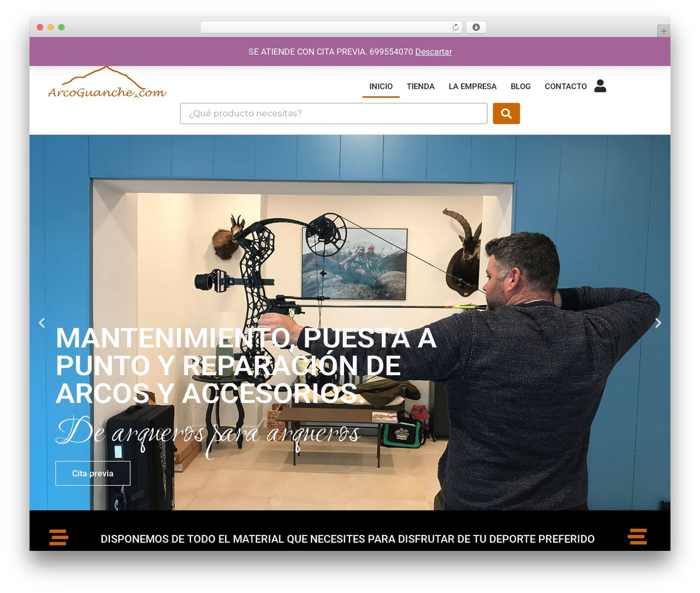Open the TIENDA menu item
Screen dimensions: 700x593
coord(421,86)
